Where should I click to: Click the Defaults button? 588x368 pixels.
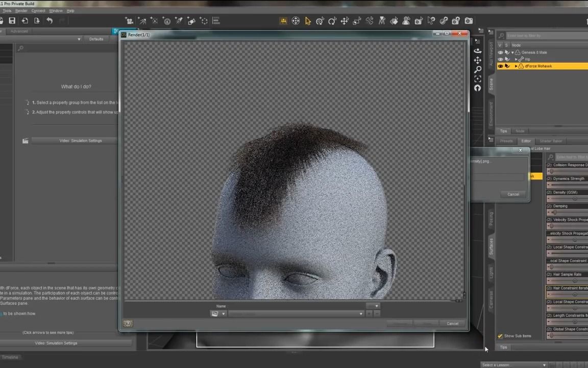(x=96, y=39)
